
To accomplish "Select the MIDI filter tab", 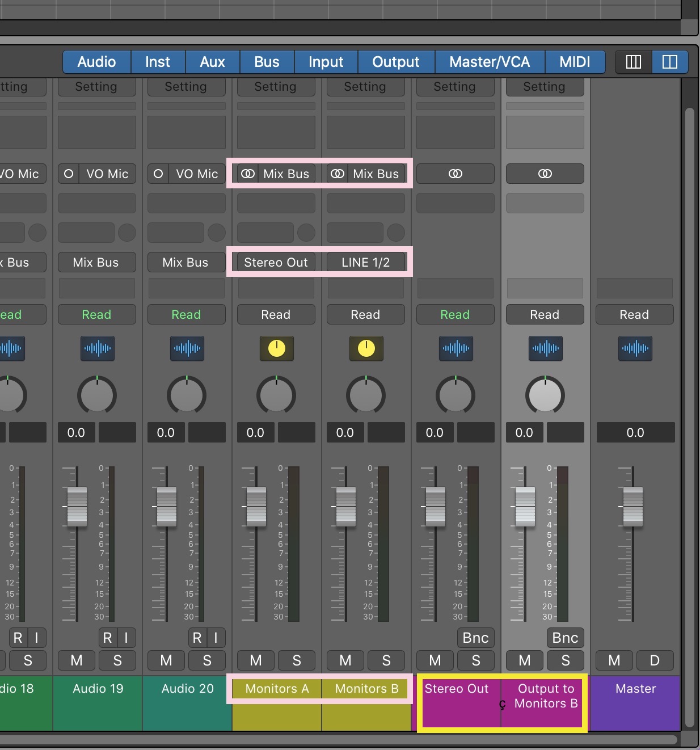I will coord(575,62).
